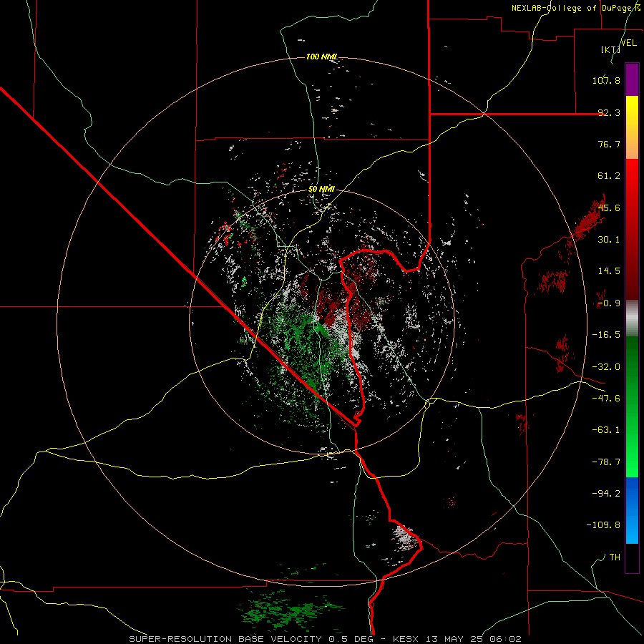Click the 50 NMI range ring label
This screenshot has width=644, height=644.
coord(321,190)
